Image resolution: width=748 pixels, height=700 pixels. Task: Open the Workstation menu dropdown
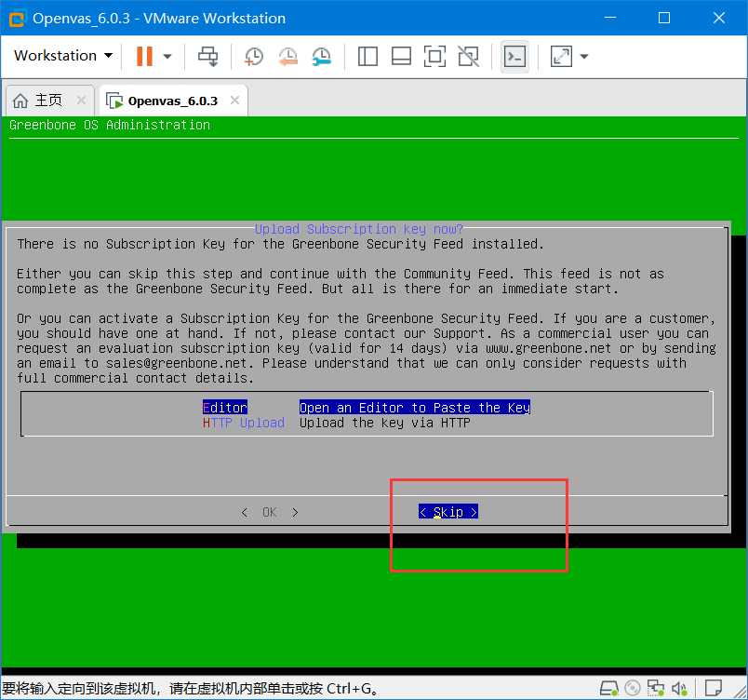(63, 56)
